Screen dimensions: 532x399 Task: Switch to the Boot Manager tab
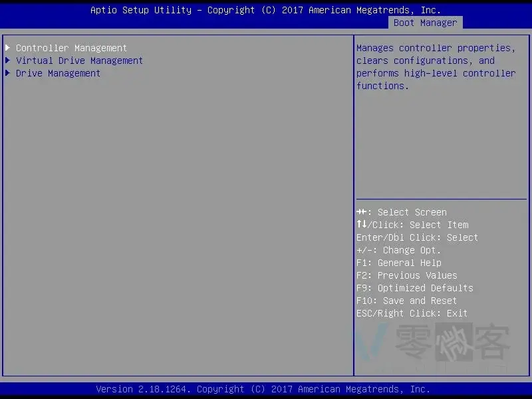pyautogui.click(x=425, y=23)
